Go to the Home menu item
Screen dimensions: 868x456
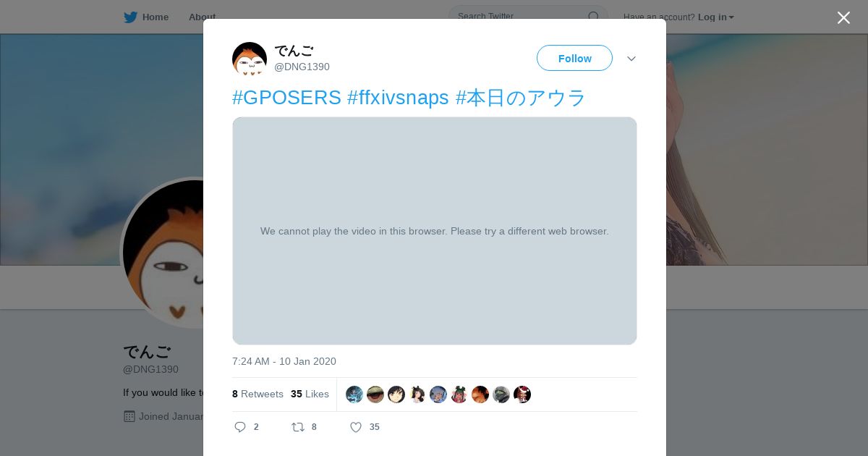click(156, 17)
